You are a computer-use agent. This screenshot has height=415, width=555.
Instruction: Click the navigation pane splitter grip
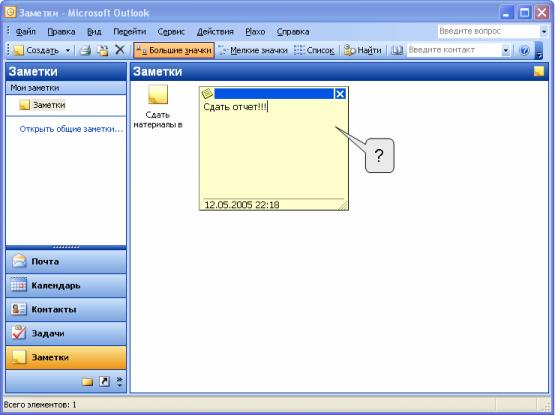click(x=66, y=247)
